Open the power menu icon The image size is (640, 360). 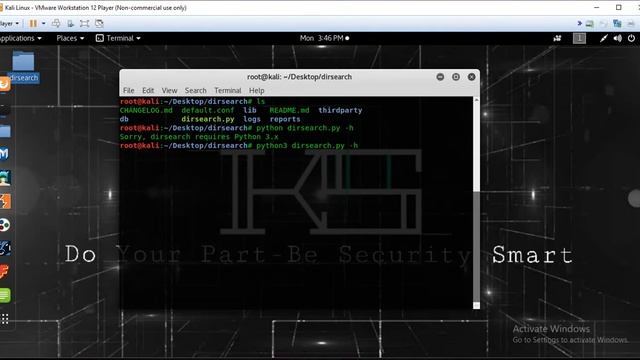tap(631, 38)
